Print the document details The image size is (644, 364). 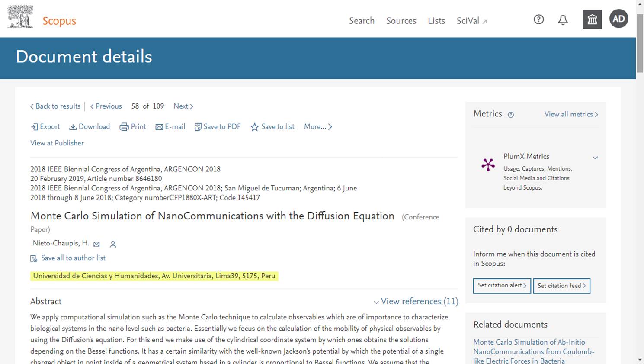(133, 127)
